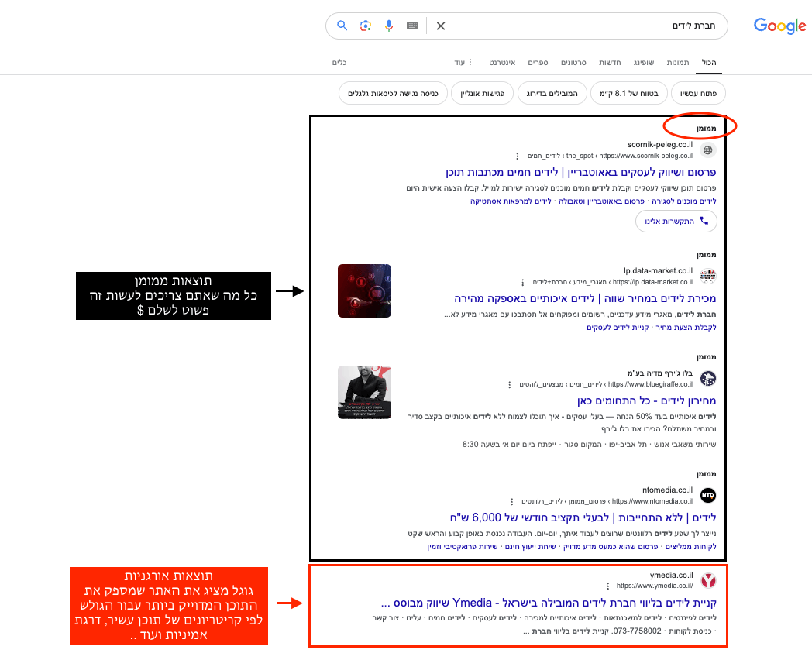812x660 pixels.
Task: Apply the פגישות אונליין filter chip
Action: (482, 93)
